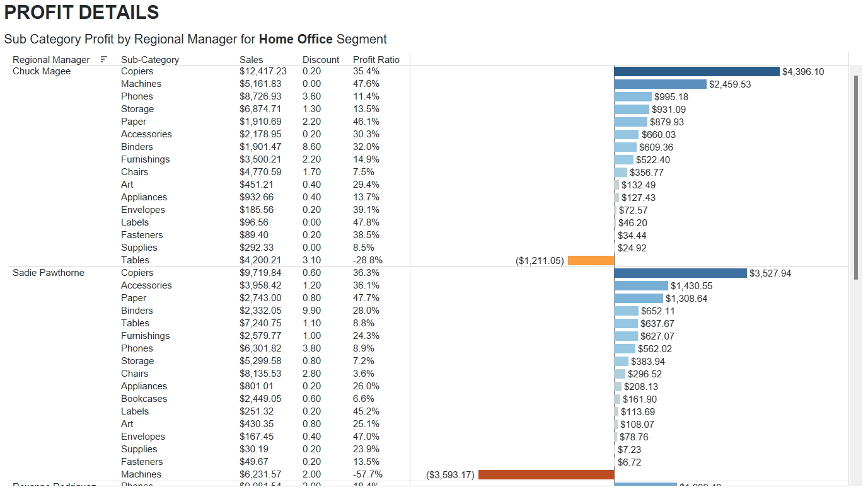Viewport: 868px width, 492px height.
Task: Click the sort icon beside Regional Manager
Action: pyautogui.click(x=104, y=59)
